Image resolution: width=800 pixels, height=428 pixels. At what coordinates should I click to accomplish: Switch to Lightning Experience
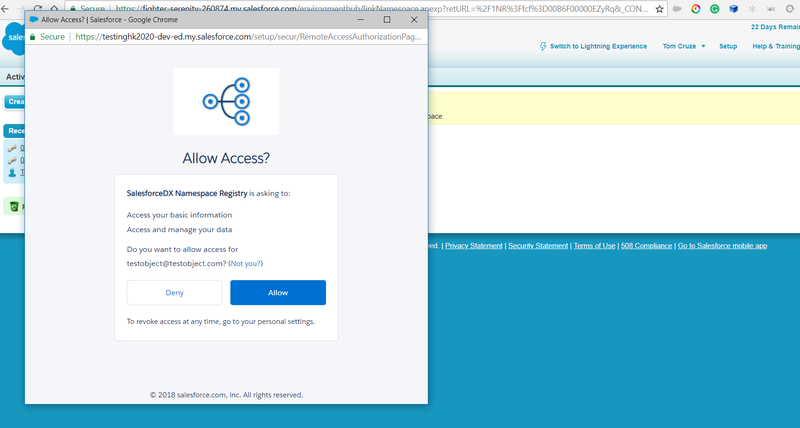pos(598,46)
